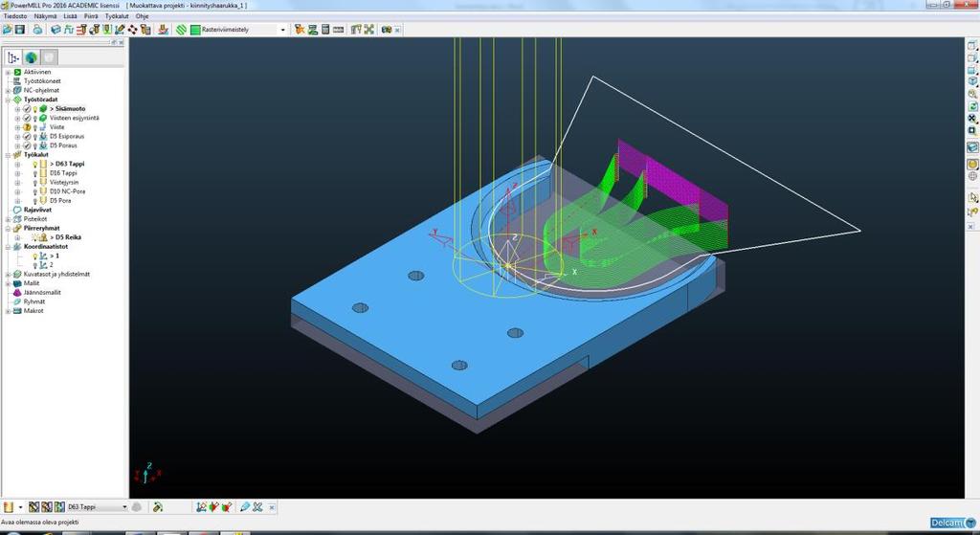Toggle the light bulb for Sisämuoto toolpath
Viewport: 980px width, 535px height.
pos(35,109)
